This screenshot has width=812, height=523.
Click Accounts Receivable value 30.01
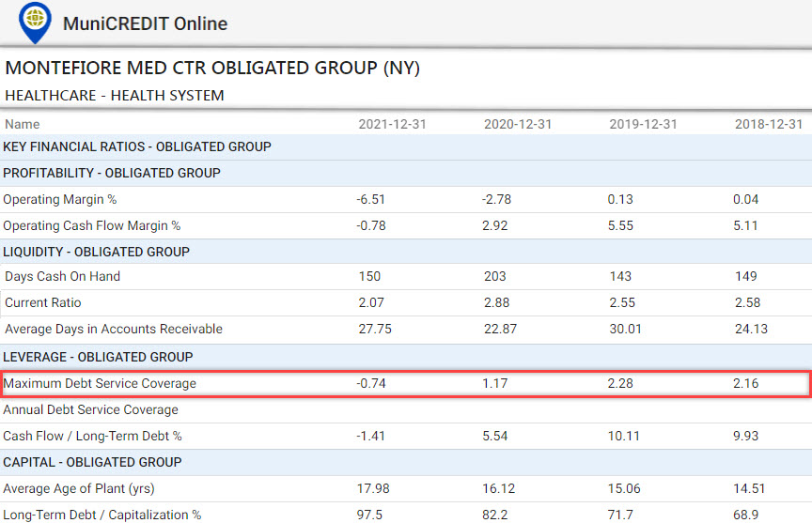tap(626, 330)
